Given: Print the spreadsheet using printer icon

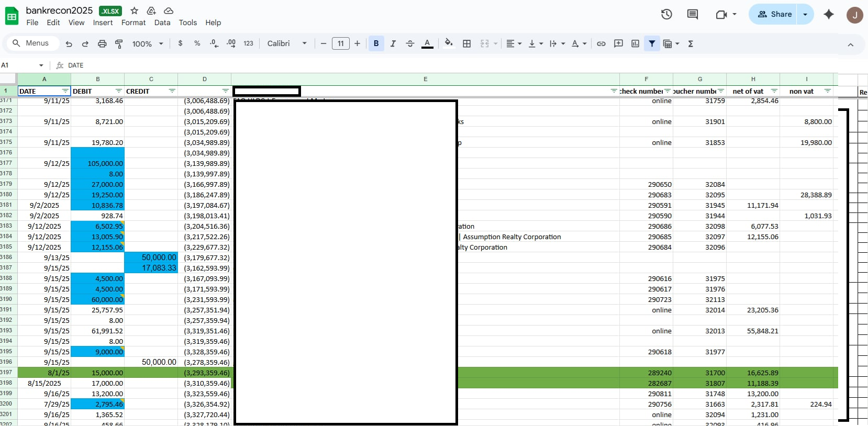Looking at the screenshot, I should pyautogui.click(x=102, y=44).
